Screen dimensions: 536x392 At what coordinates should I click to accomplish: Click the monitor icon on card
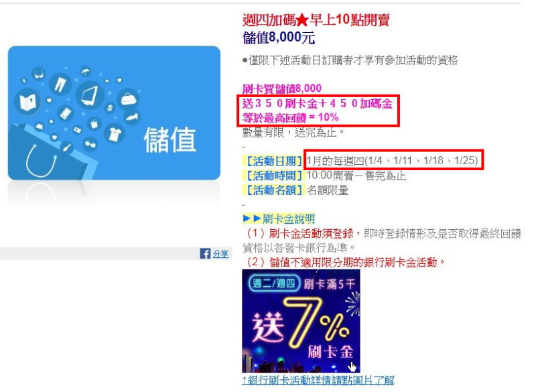[x=90, y=94]
